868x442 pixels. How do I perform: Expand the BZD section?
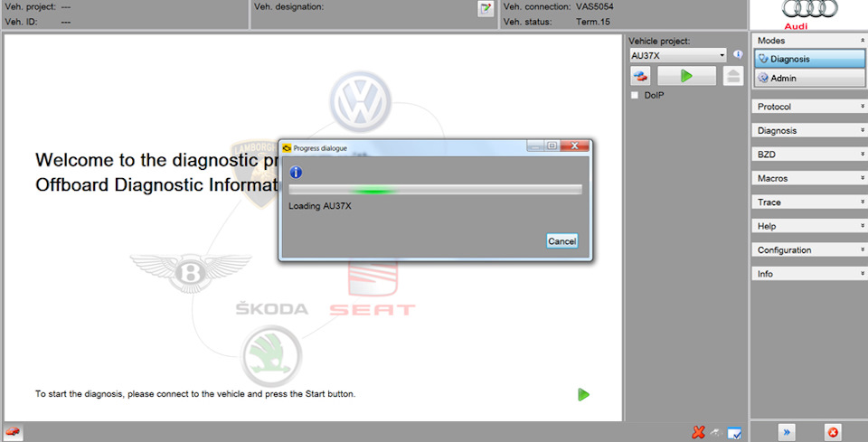[809, 155]
